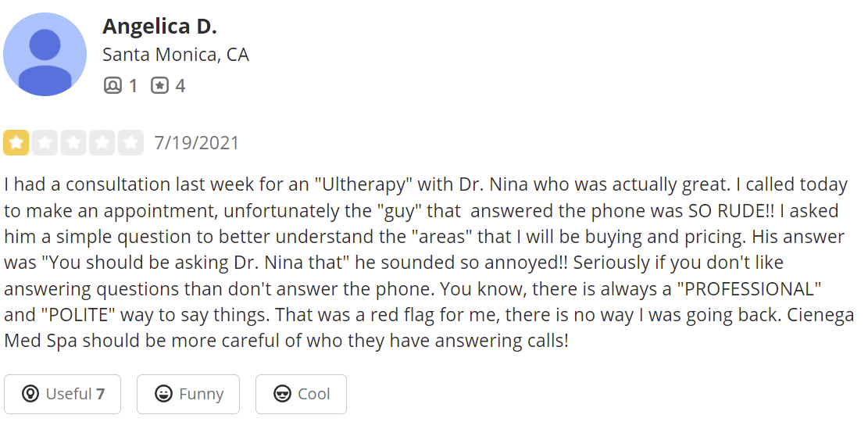The image size is (868, 422).
Task: Click the sunglasses face Cool icon
Action: tap(282, 394)
